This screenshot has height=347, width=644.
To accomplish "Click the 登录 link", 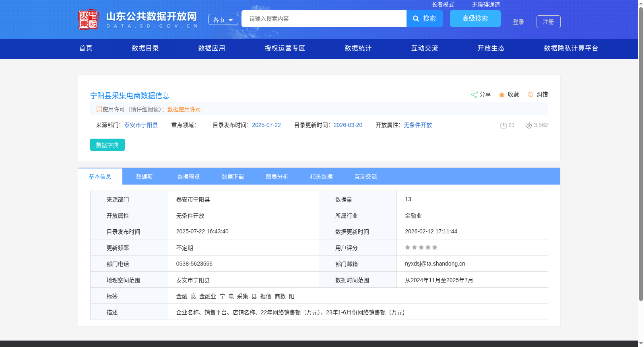I will [518, 22].
